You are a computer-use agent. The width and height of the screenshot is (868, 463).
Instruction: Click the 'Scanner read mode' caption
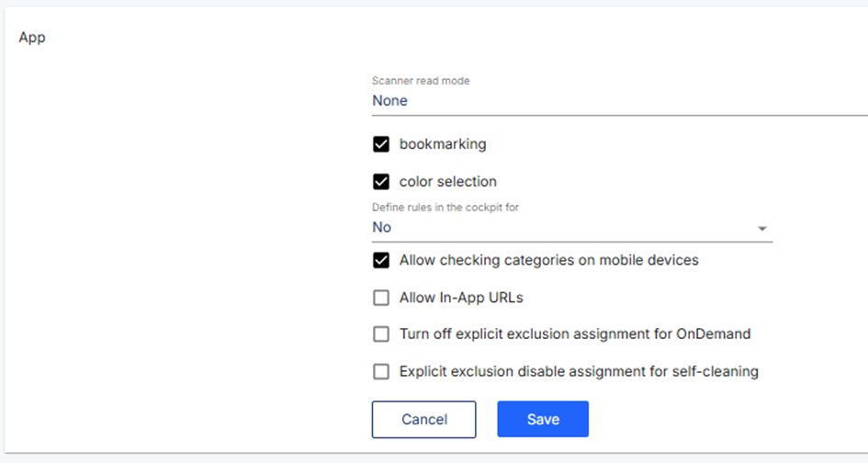[x=421, y=81]
